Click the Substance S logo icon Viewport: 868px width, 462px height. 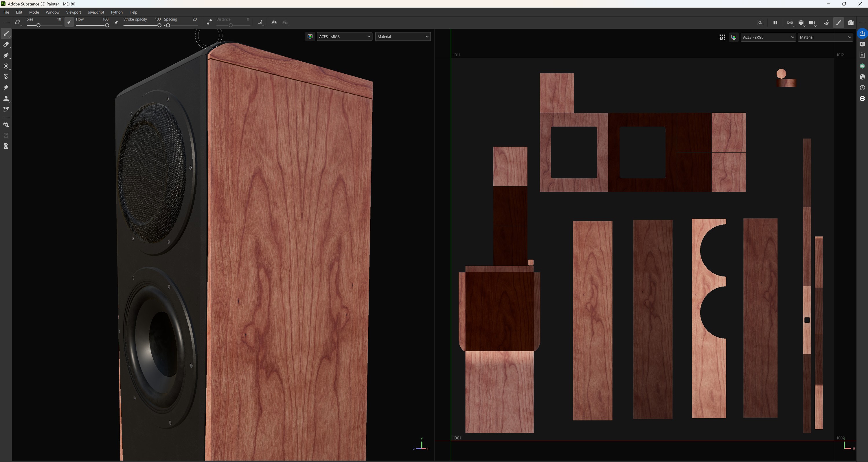coord(862,99)
